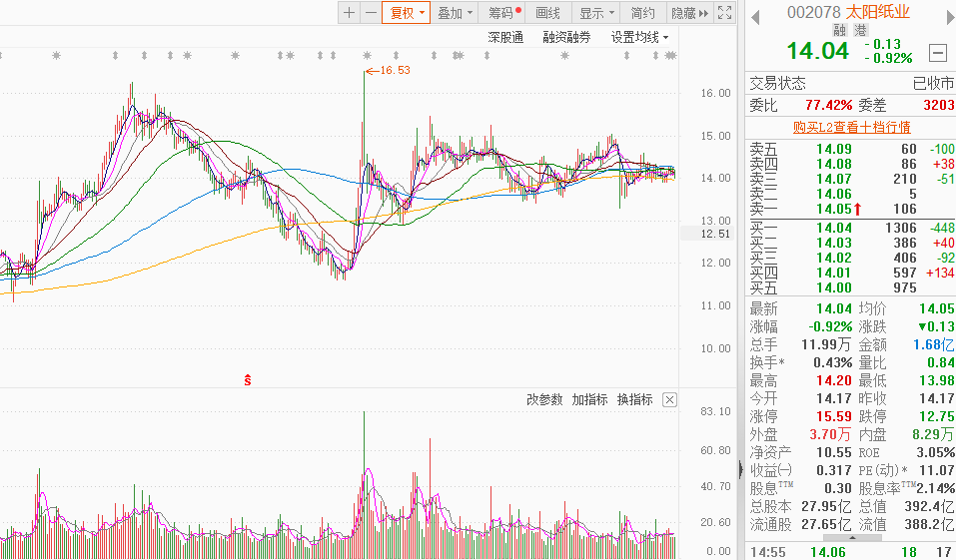Click 换指标 to switch indicator
This screenshot has height=560, width=956.
[634, 399]
